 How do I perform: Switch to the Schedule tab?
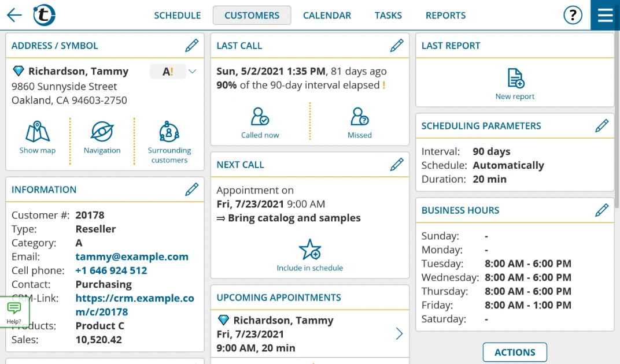pyautogui.click(x=177, y=16)
